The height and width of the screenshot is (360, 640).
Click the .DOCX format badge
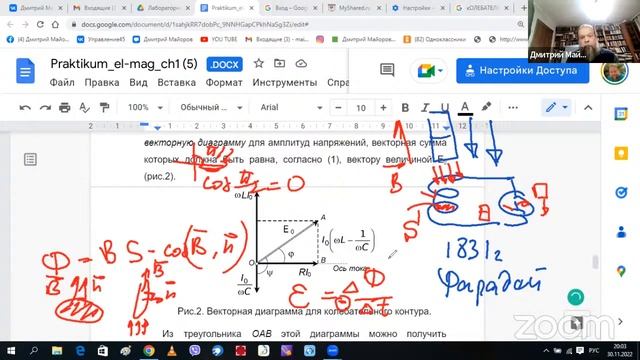point(224,64)
